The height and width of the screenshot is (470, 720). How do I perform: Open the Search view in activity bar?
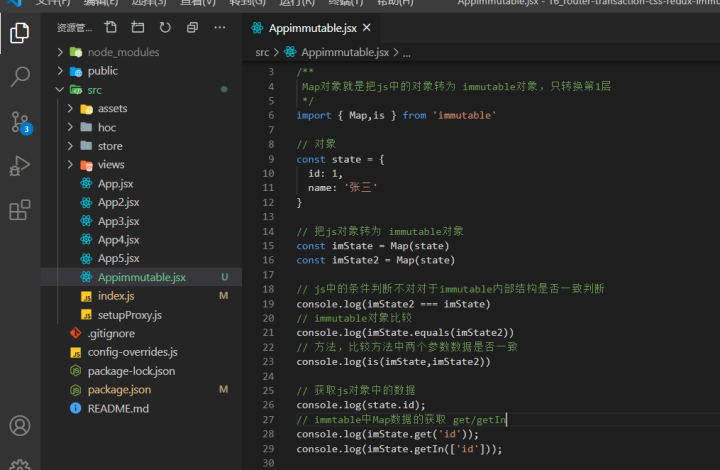pyautogui.click(x=19, y=77)
